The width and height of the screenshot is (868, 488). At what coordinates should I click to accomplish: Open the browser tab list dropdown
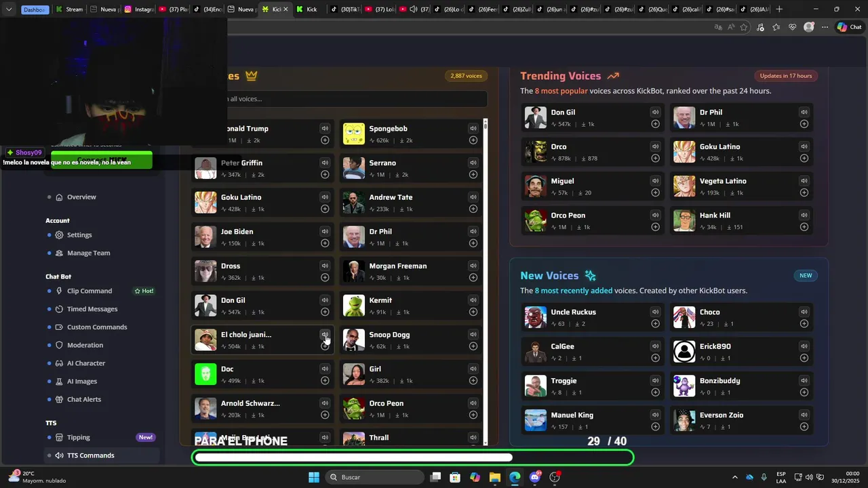coord(9,9)
